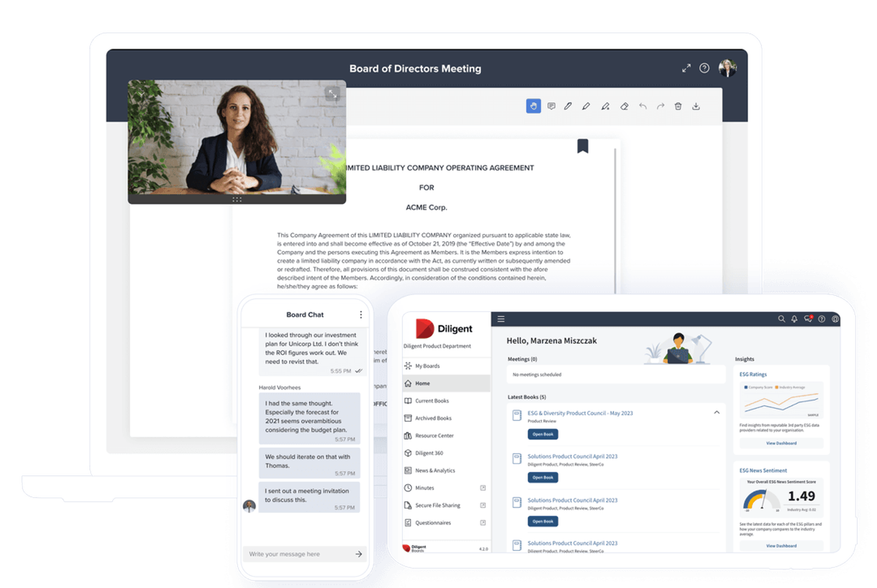Open Board Chat options menu
This screenshot has width=877, height=588.
tap(361, 315)
